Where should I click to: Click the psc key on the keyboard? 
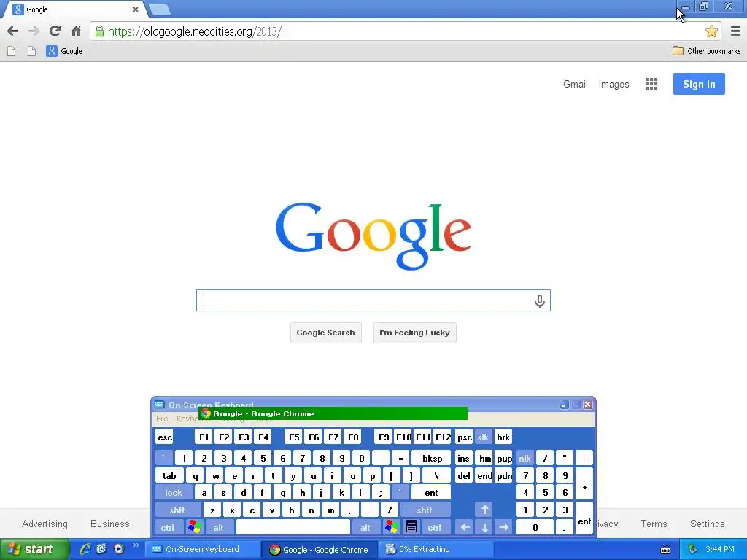465,437
